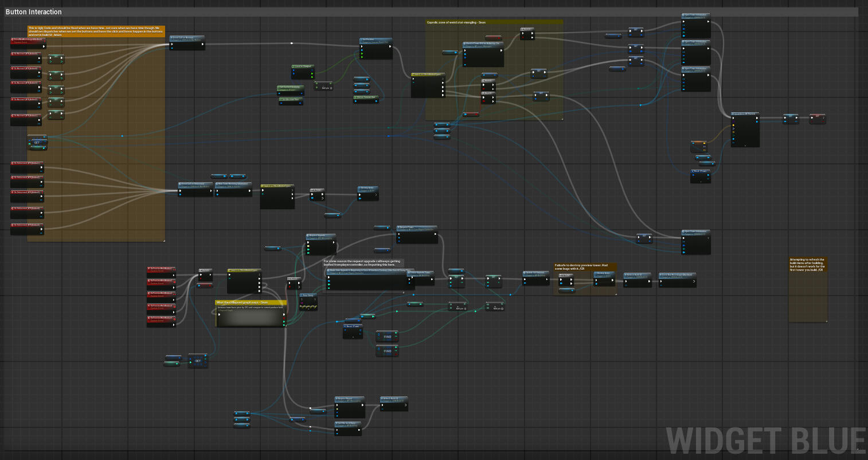This screenshot has height=460, width=868.
Task: Select the Hide Tower Hovering Information node
Action: (x=233, y=184)
